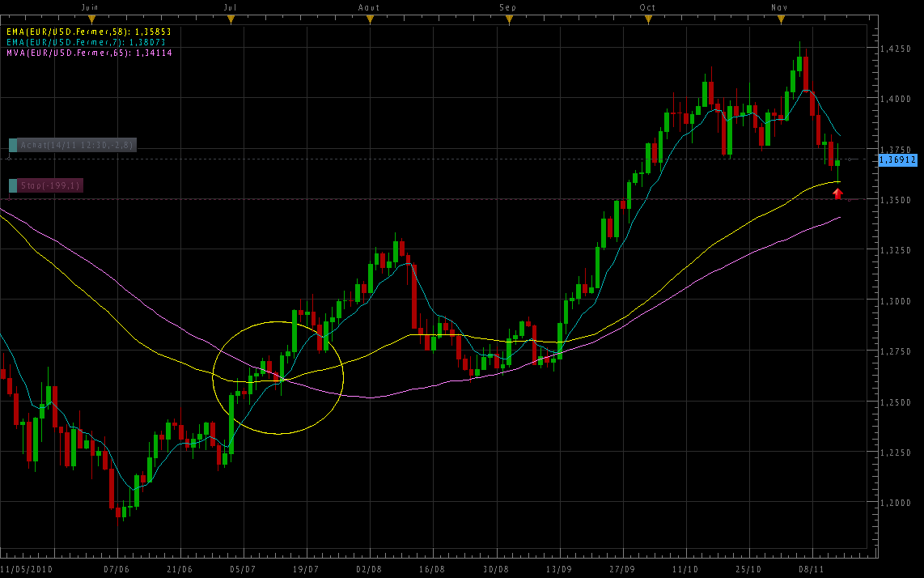
Task: Click the 1,4250 price axis label
Action: 896,49
